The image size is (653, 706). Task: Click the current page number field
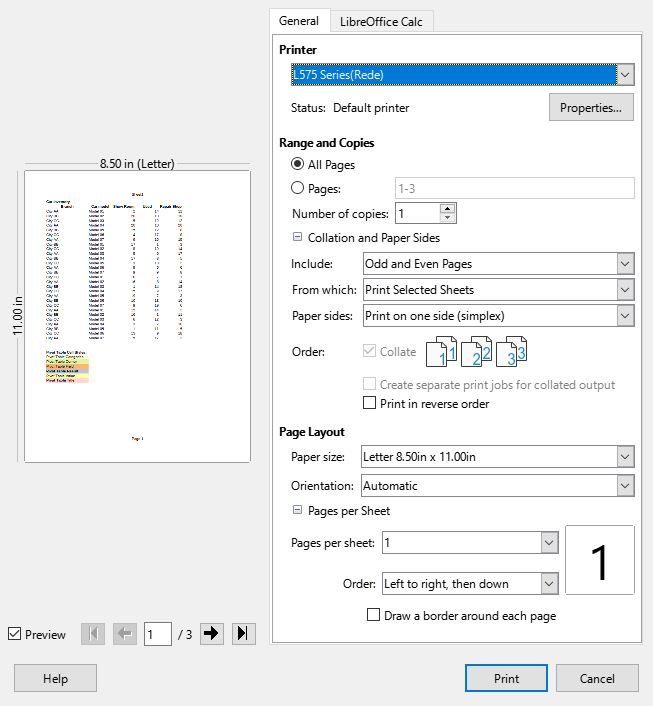pyautogui.click(x=158, y=634)
